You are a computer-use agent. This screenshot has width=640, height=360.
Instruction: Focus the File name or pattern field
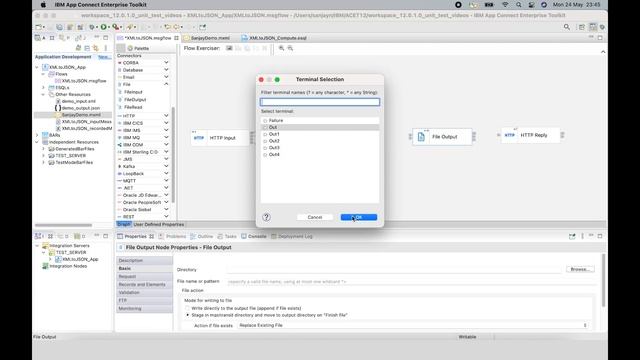click(411, 282)
